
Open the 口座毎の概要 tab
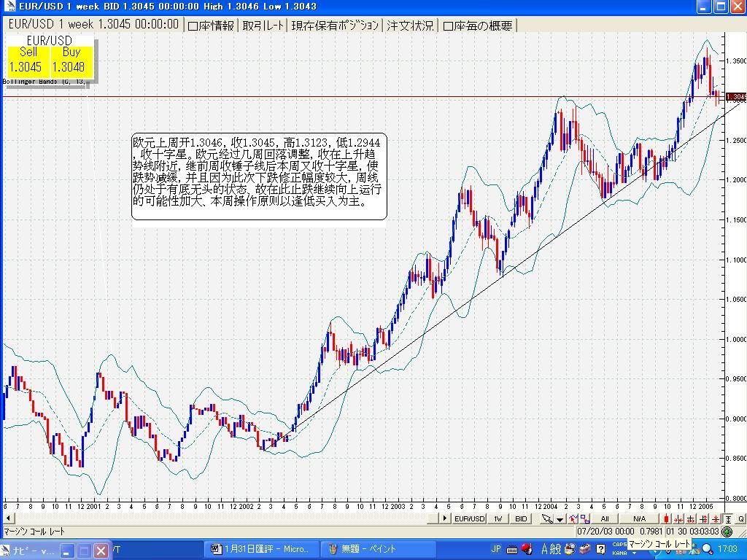point(478,26)
